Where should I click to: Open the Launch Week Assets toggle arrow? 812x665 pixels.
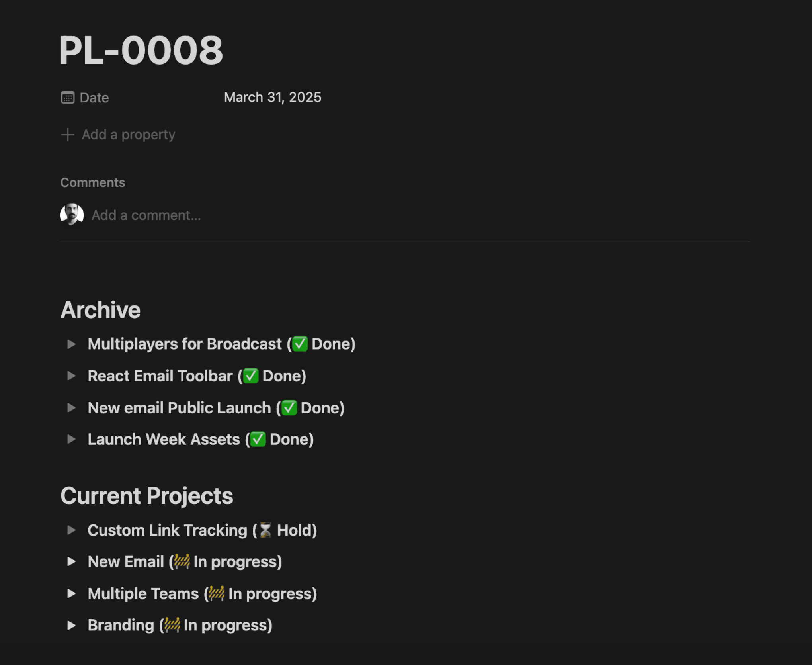[x=71, y=439]
